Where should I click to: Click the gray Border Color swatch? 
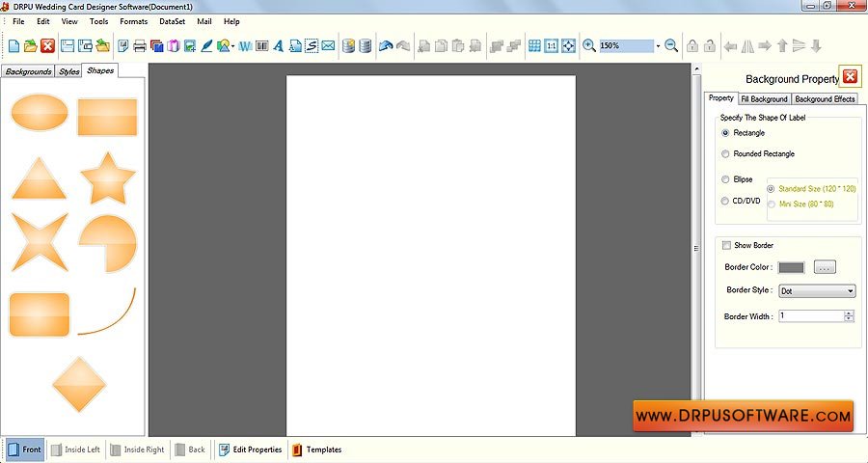pos(791,267)
